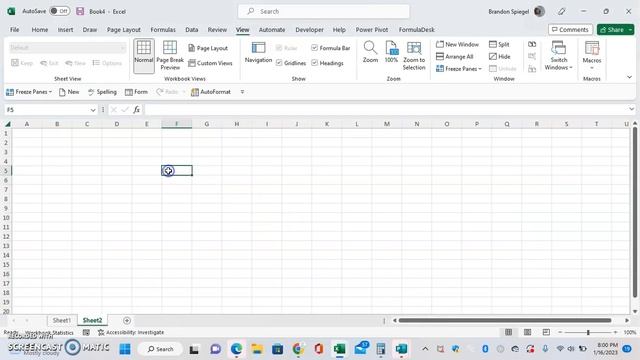640x360 pixels.
Task: Switch to the Insert tab
Action: tap(65, 29)
